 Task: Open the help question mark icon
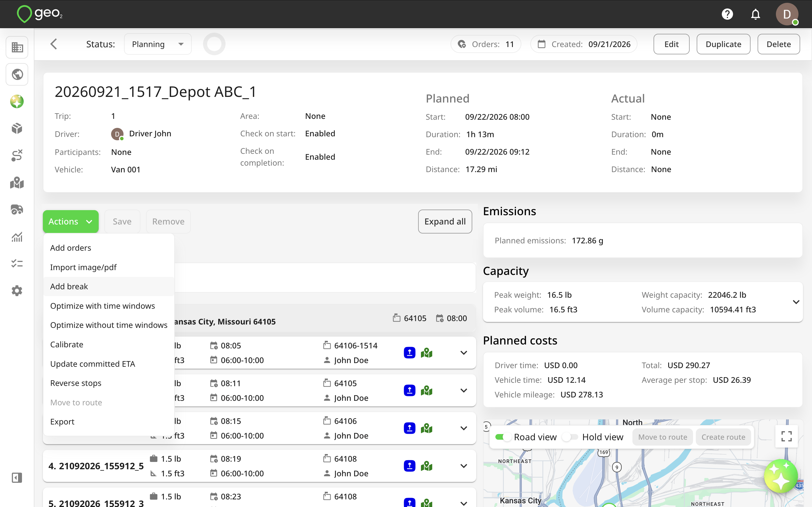[727, 14]
